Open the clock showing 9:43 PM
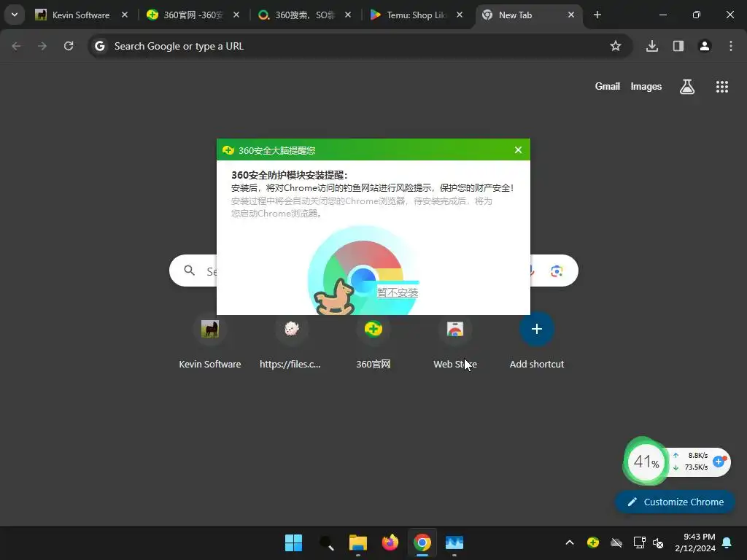 point(695,542)
